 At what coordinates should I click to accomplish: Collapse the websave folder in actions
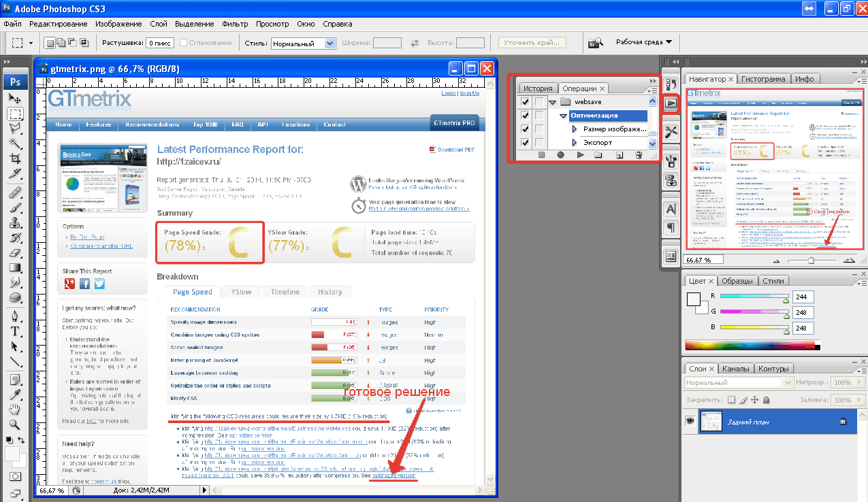pyautogui.click(x=551, y=102)
